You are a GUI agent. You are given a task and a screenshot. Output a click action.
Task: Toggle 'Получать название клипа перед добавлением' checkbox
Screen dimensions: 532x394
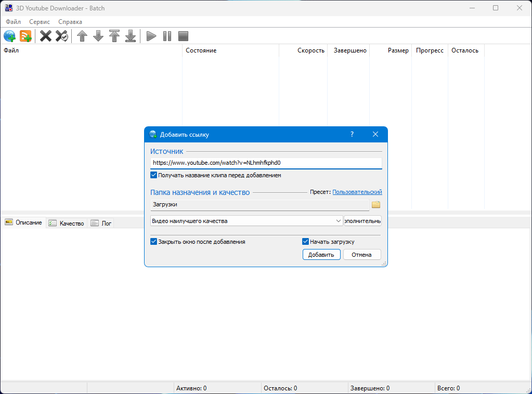coord(154,176)
